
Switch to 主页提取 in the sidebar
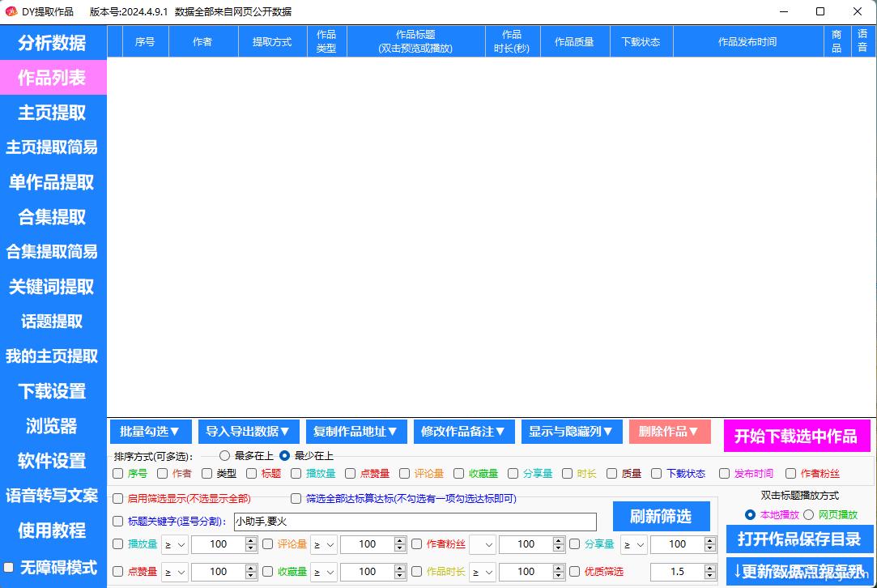point(53,113)
